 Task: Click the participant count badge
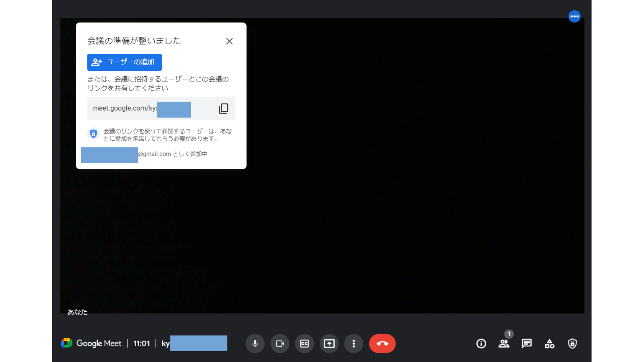coord(509,334)
